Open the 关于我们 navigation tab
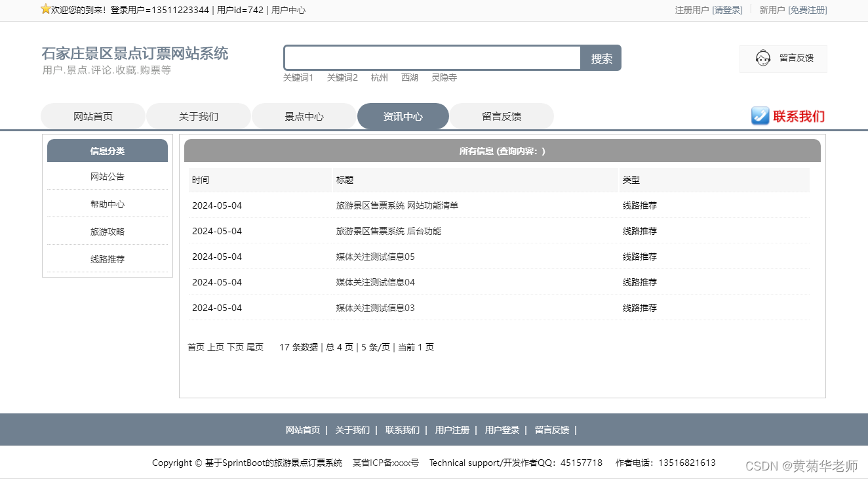This screenshot has height=479, width=868. pos(199,116)
